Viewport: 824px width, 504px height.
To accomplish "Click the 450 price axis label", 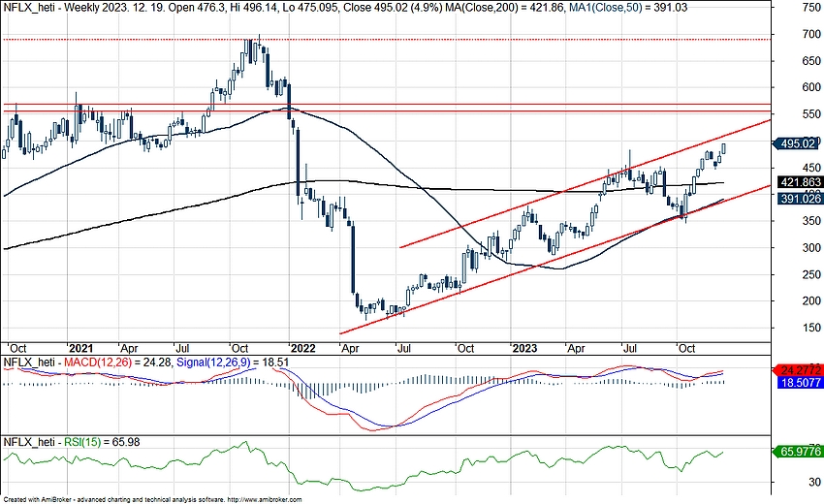I will [x=811, y=168].
